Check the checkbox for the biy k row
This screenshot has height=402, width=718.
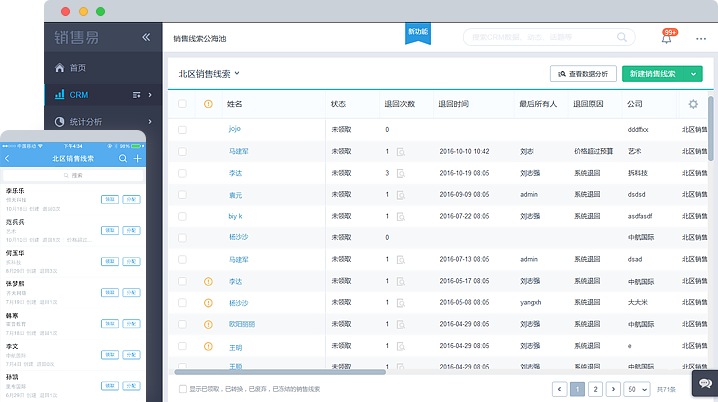[x=182, y=216]
